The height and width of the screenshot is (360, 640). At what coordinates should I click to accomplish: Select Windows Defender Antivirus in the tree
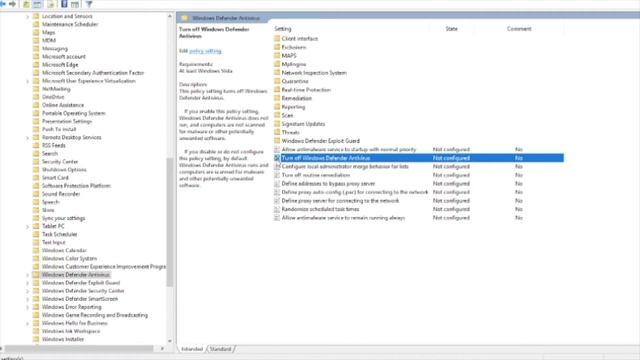point(76,275)
